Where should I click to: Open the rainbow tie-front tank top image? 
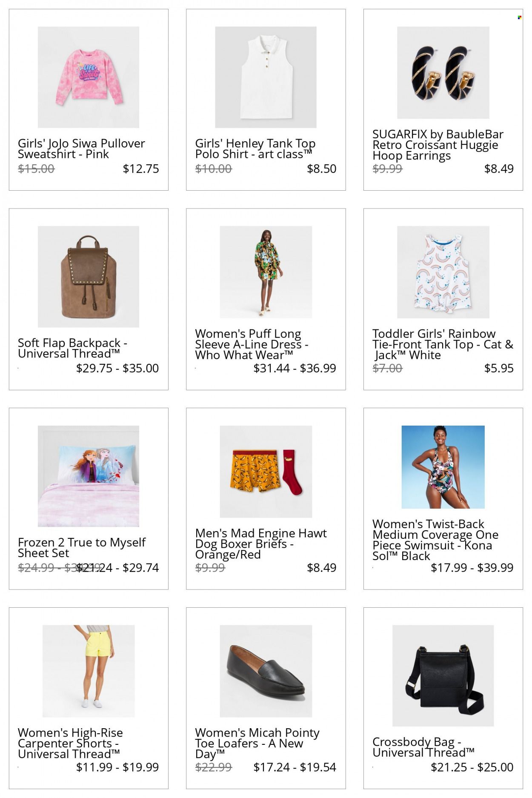click(443, 272)
